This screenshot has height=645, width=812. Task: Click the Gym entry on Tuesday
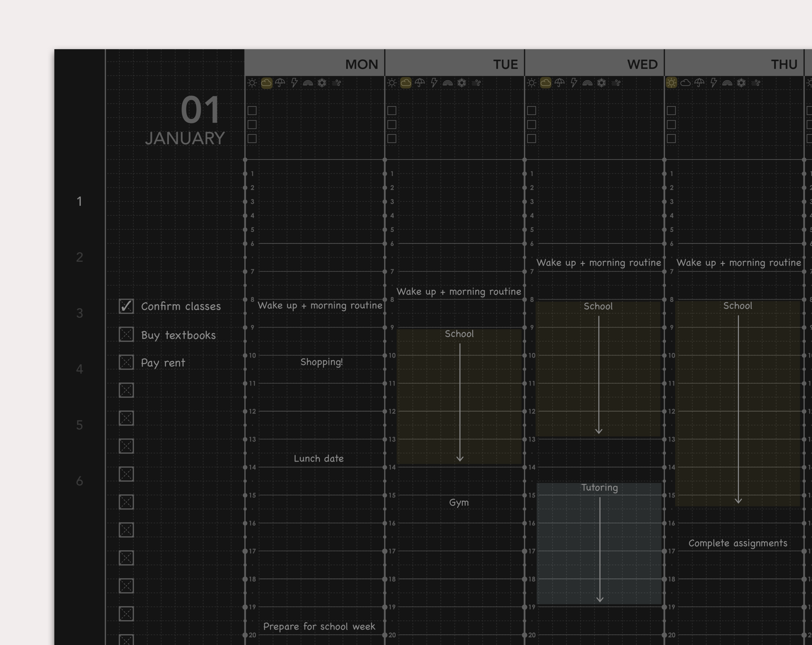point(459,503)
